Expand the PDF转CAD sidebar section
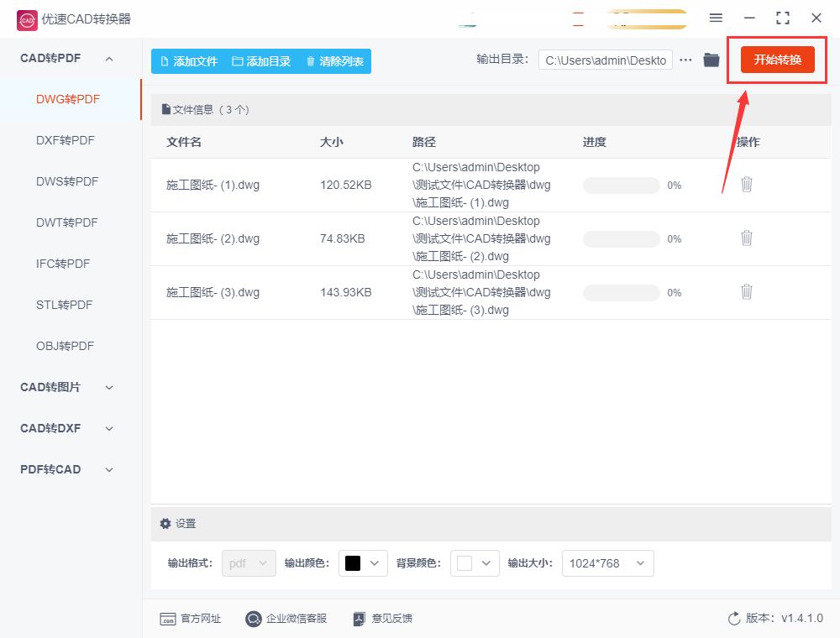Image resolution: width=840 pixels, height=638 pixels. click(109, 470)
